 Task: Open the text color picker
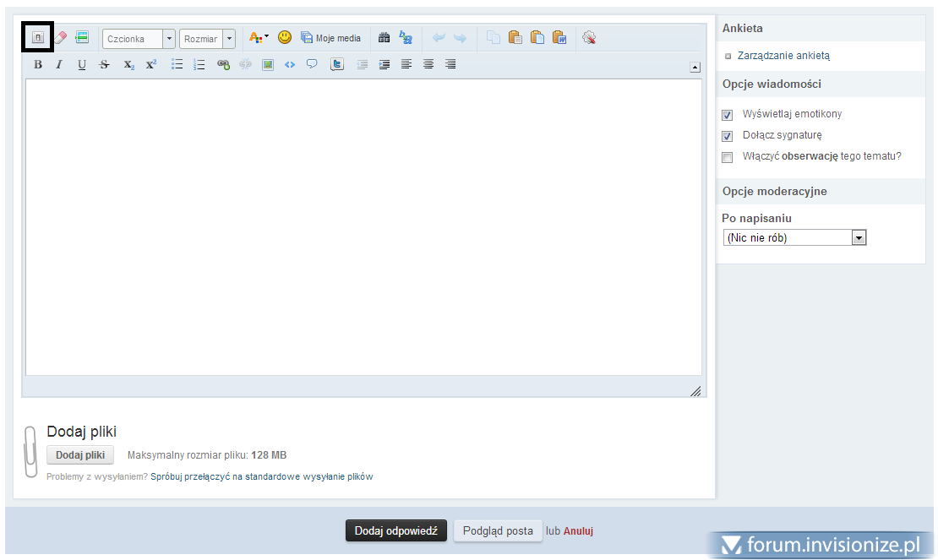pos(259,38)
